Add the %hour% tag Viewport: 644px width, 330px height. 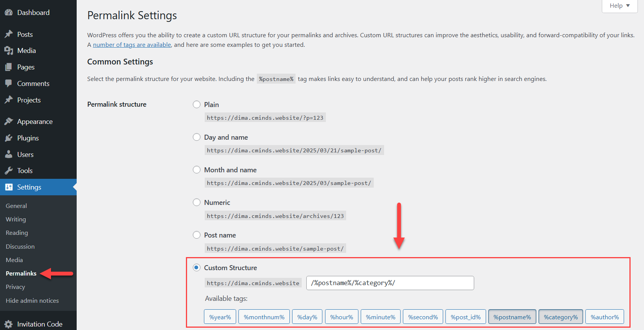tap(342, 317)
